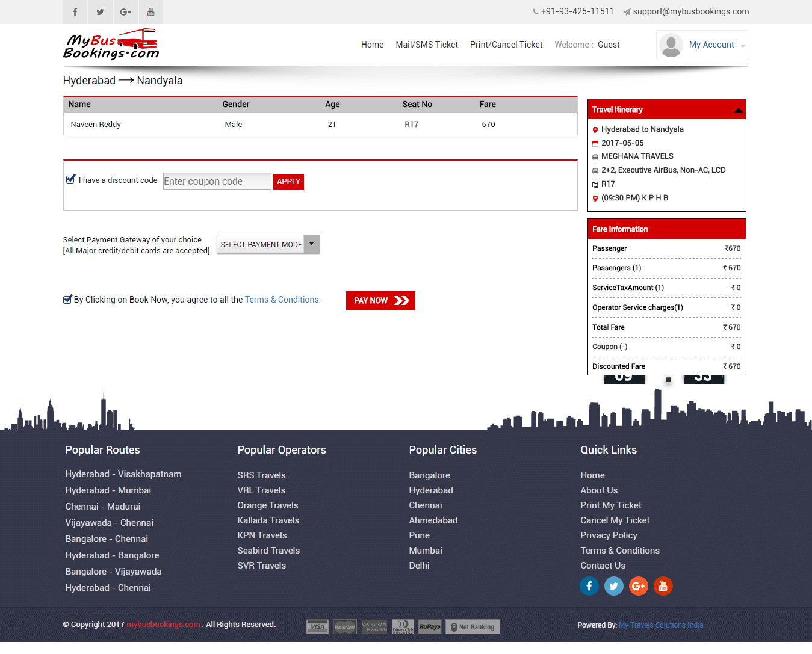Click the coupon code input field

pos(217,181)
